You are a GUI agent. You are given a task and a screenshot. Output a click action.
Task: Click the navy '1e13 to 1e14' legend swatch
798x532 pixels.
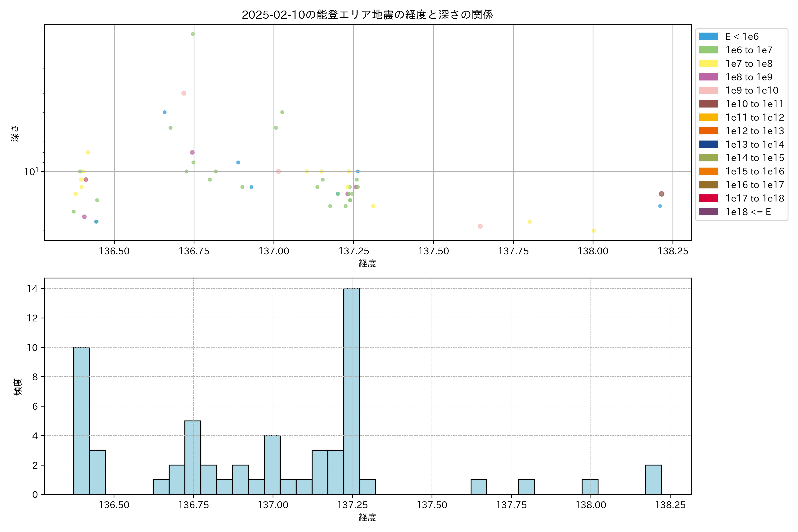tap(708, 144)
